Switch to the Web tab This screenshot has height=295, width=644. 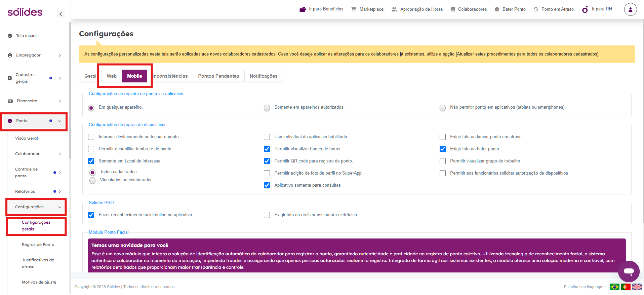coord(112,76)
